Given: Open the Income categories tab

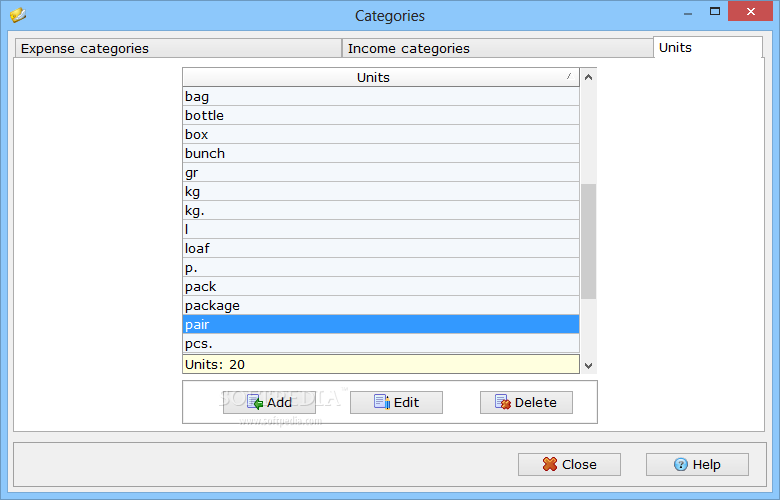Looking at the screenshot, I should (x=497, y=48).
